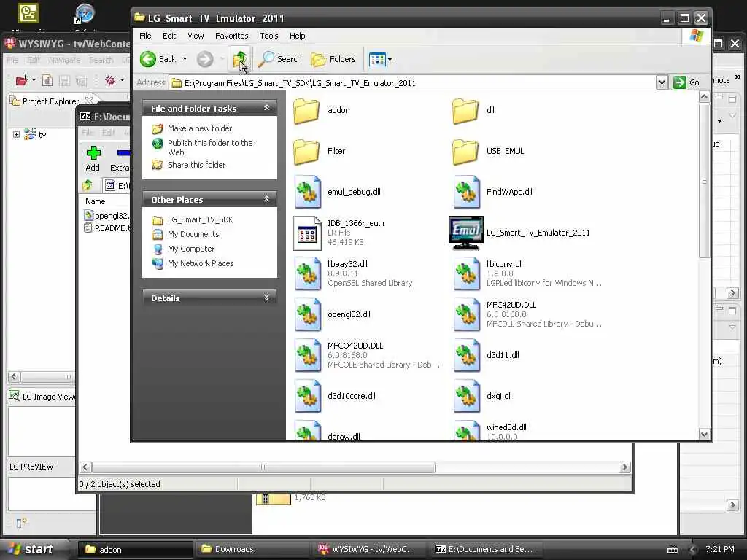Select the opengl32.dll icon in Explorer
747x560 pixels.
coord(307,314)
